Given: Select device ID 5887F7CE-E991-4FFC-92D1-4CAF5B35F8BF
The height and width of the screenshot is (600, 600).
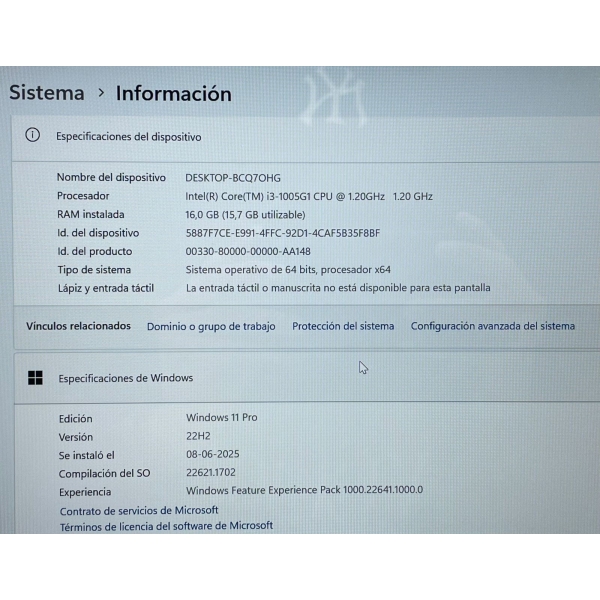Looking at the screenshot, I should tap(283, 233).
